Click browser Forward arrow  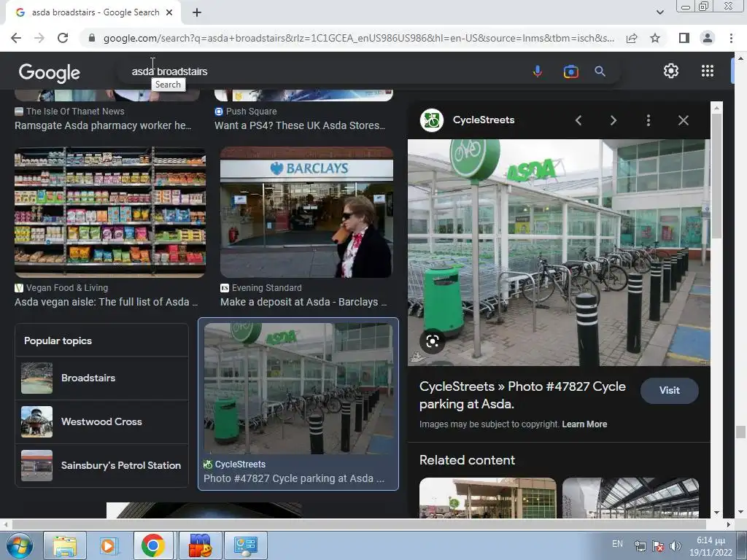coord(39,38)
